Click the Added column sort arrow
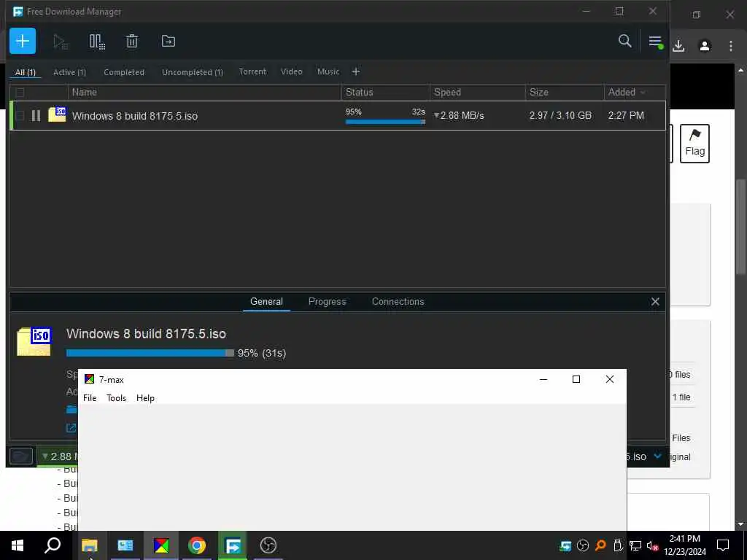The image size is (747, 560). click(x=643, y=93)
